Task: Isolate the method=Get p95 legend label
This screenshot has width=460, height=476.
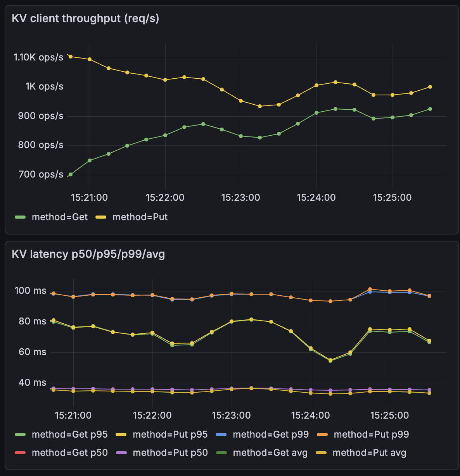Action: coord(70,435)
